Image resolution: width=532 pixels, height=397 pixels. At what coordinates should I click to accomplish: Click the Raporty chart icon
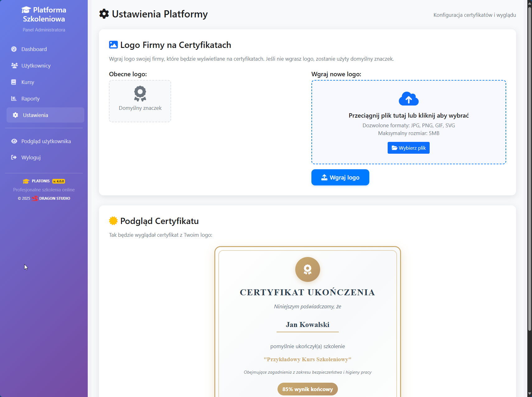(14, 99)
